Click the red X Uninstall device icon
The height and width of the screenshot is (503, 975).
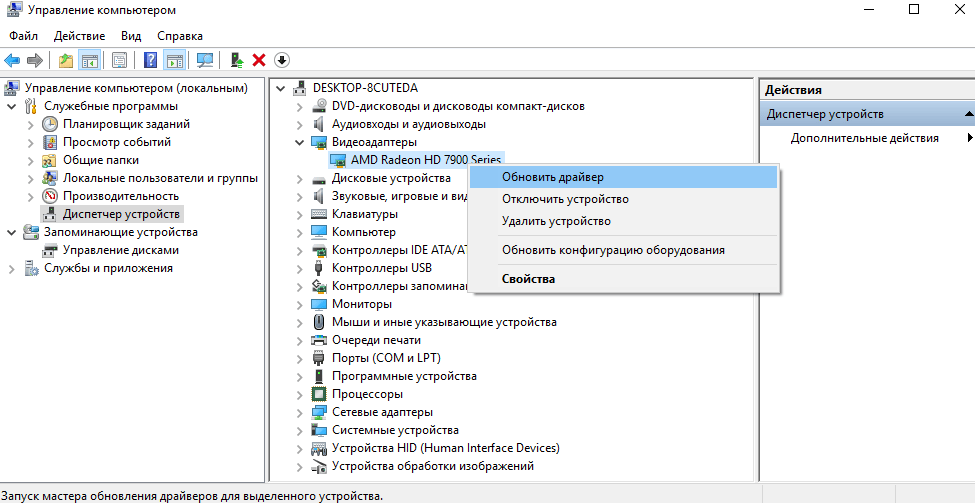pos(259,60)
